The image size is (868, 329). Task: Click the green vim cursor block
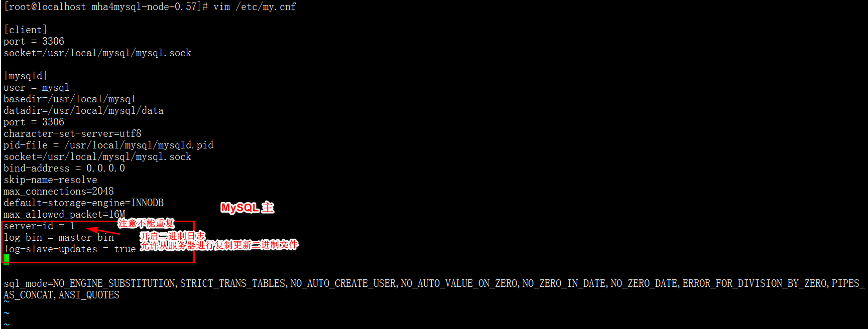click(x=6, y=259)
